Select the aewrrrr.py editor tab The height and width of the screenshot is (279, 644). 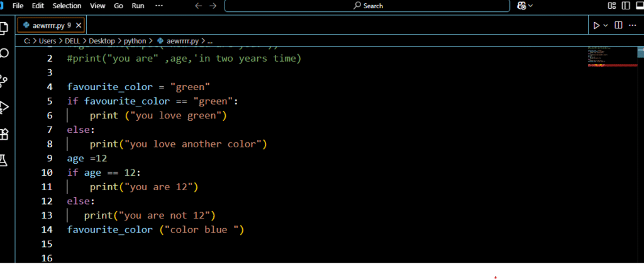tap(47, 26)
